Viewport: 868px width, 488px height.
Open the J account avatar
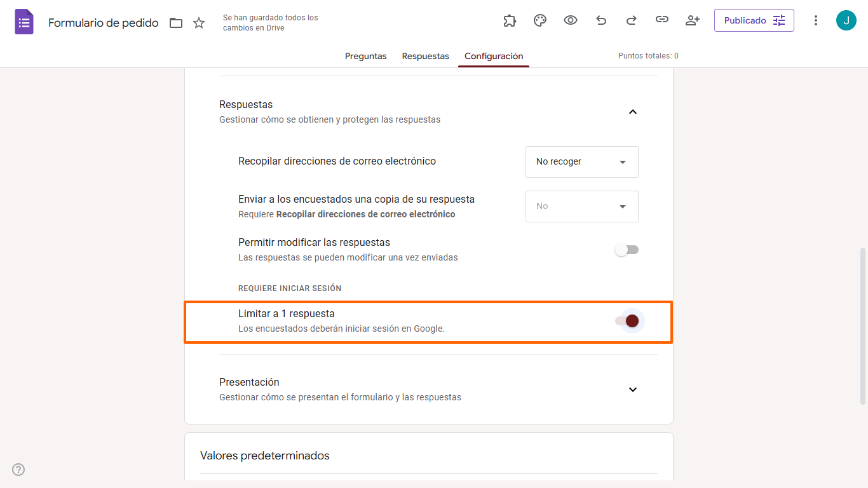tap(846, 20)
